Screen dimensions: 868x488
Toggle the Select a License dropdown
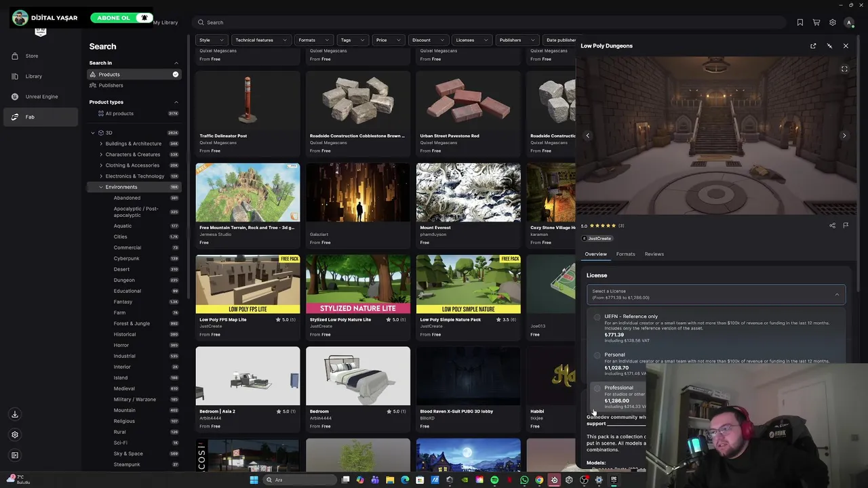point(715,294)
